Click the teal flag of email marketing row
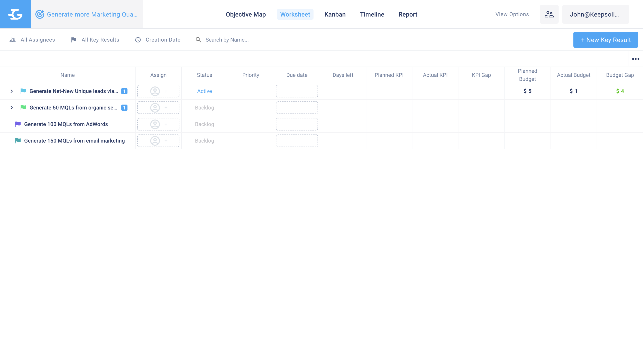This screenshot has width=644, height=353. (x=18, y=140)
